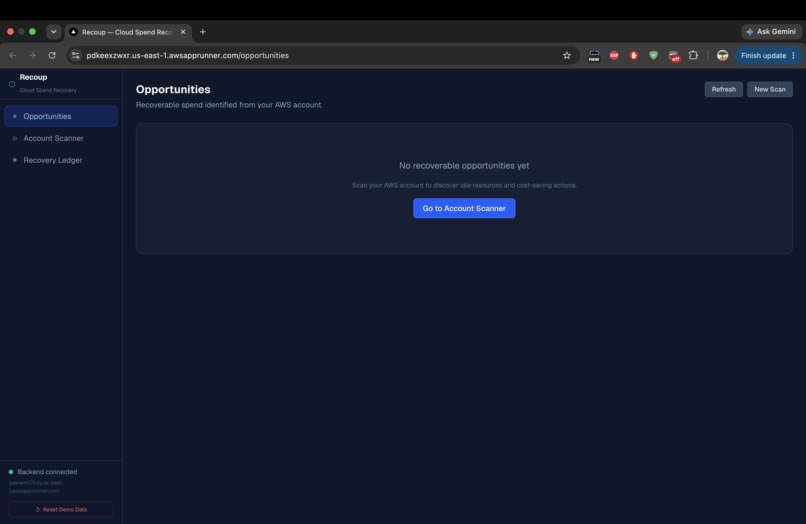Click the extension icon with 'off' badge

(x=674, y=56)
